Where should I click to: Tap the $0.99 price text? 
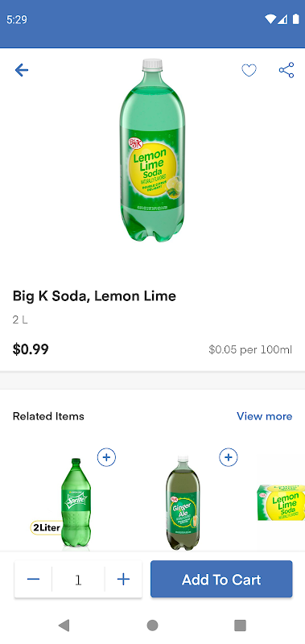31,349
